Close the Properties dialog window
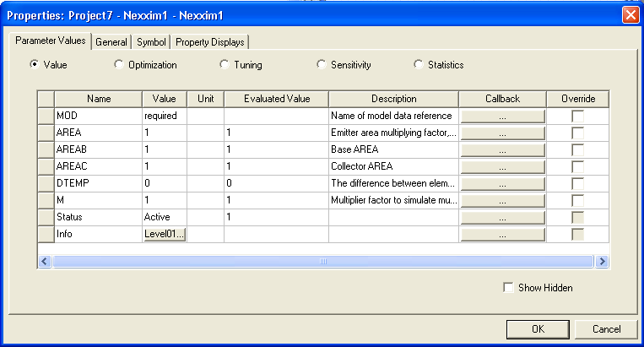The image size is (644, 347). coord(630,14)
